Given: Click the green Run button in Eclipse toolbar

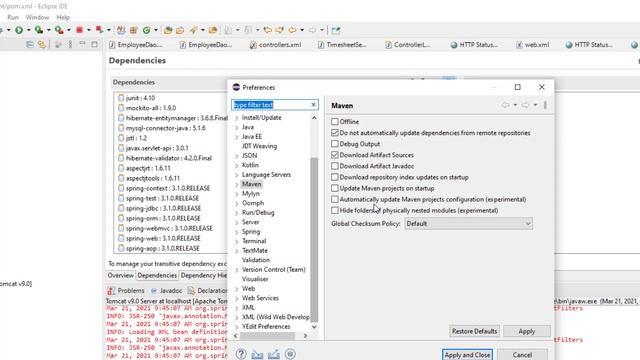Looking at the screenshot, I should coord(19,30).
